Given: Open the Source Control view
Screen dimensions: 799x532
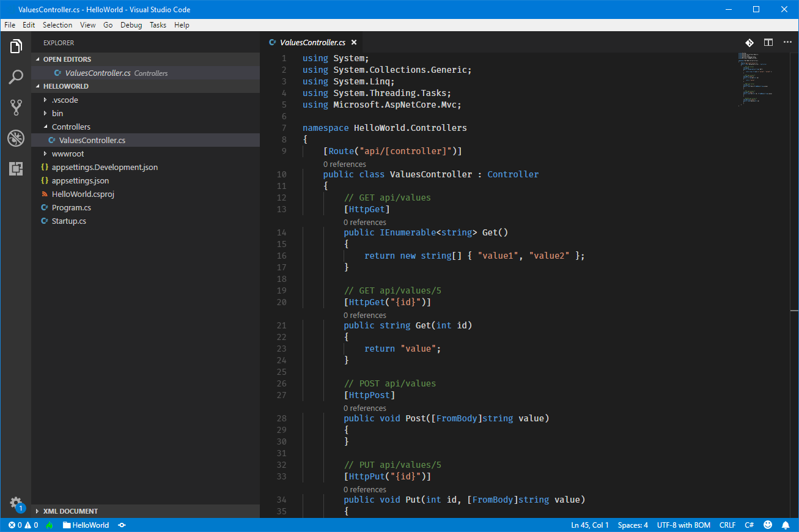Looking at the screenshot, I should (x=16, y=108).
